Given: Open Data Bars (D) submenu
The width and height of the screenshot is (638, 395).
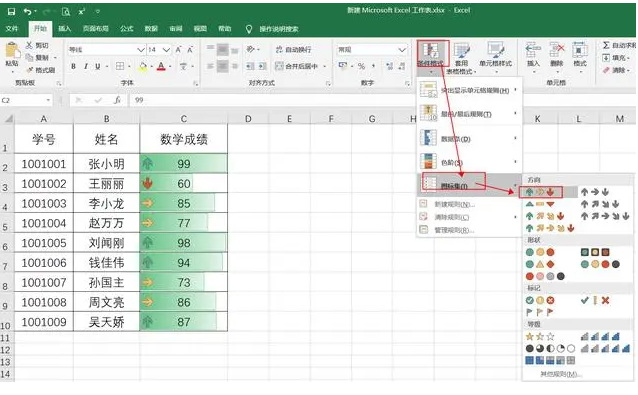Looking at the screenshot, I should click(x=469, y=139).
